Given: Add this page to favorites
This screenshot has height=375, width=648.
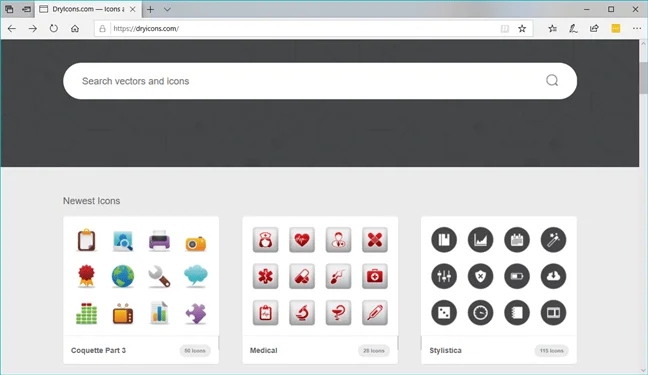Looking at the screenshot, I should tap(522, 29).
